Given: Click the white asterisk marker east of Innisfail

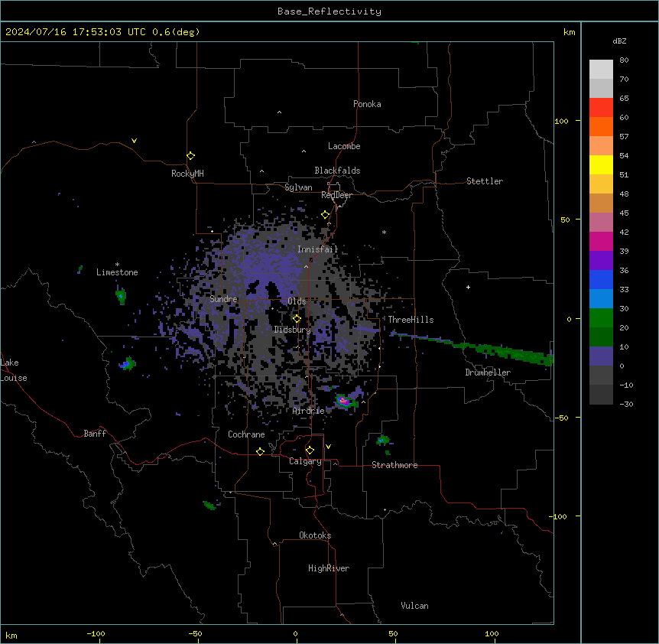Looking at the screenshot, I should tap(384, 232).
